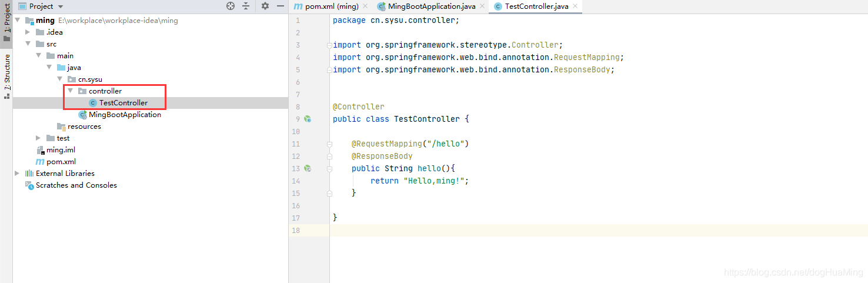The height and width of the screenshot is (283, 868).
Task: Collapse all tree nodes in Project panel
Action: coord(246,6)
